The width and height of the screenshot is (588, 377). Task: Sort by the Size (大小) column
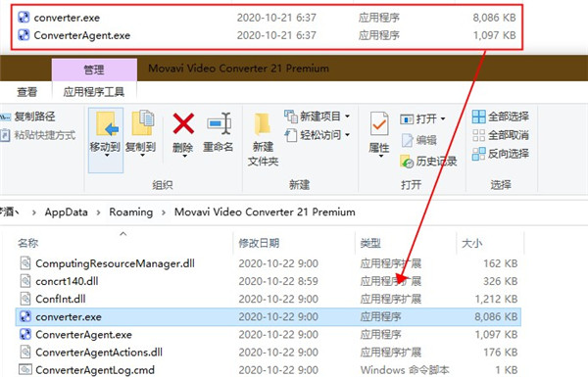(x=471, y=243)
